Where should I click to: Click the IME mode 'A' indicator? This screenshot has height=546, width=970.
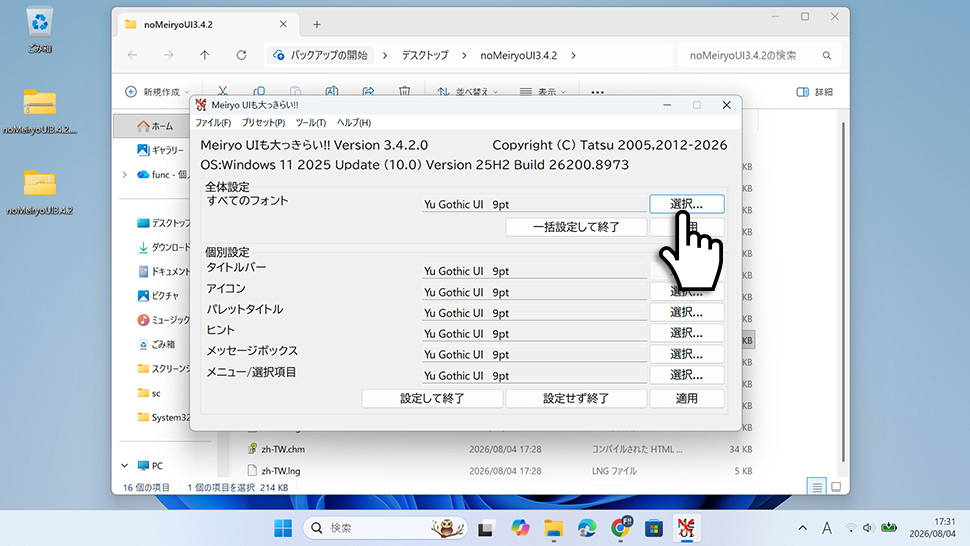(826, 528)
